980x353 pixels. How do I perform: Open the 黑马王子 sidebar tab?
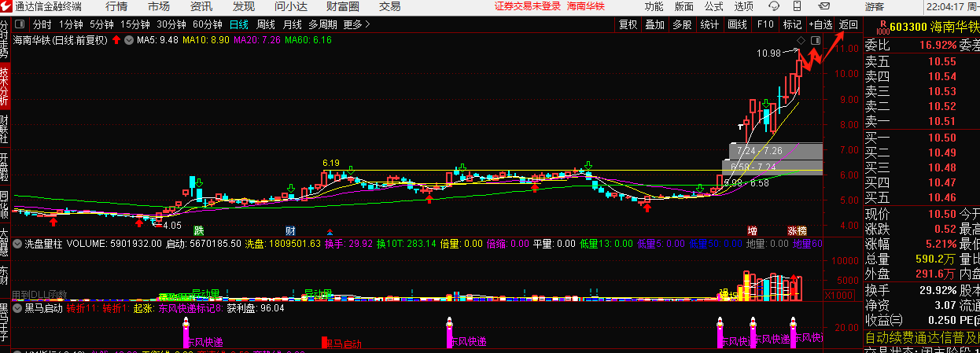pyautogui.click(x=5, y=322)
